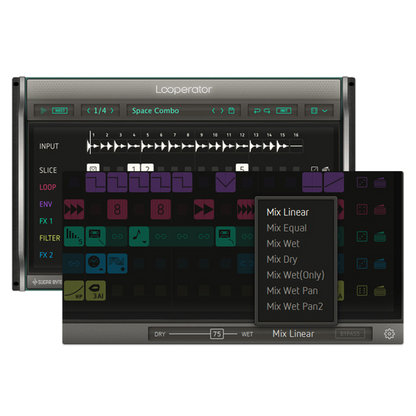Click step marker 9 on input timeline
The height and width of the screenshot is (416, 416).
201,135
